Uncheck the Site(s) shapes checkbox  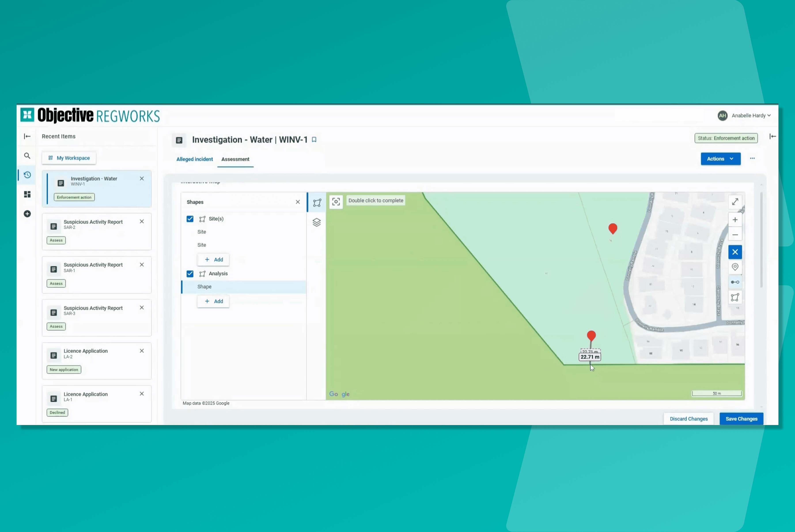tap(190, 219)
